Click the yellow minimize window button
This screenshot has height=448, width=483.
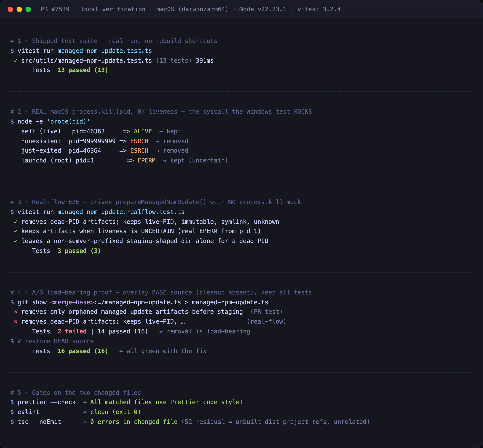click(19, 9)
